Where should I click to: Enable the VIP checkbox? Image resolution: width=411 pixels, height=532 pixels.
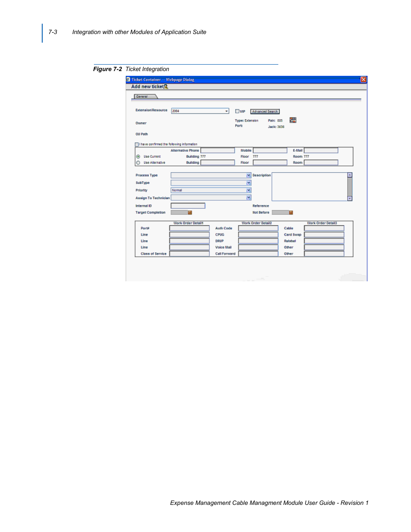237,111
